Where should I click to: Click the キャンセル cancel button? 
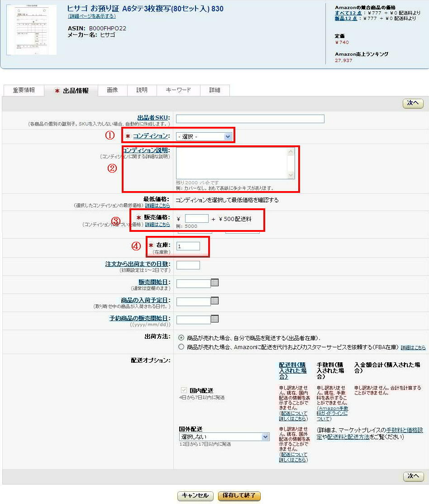(195, 496)
